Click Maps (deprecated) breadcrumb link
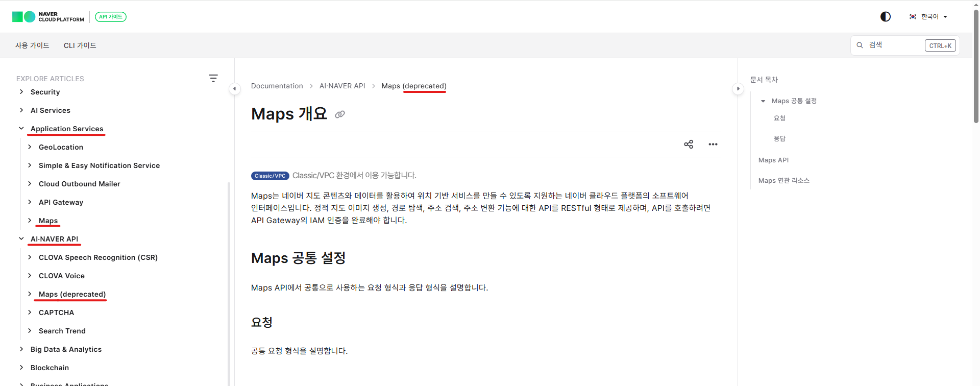The image size is (980, 386). tap(414, 86)
